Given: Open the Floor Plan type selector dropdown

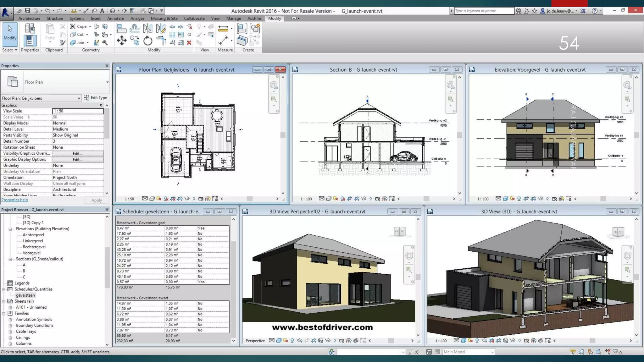Looking at the screenshot, I should (x=107, y=82).
